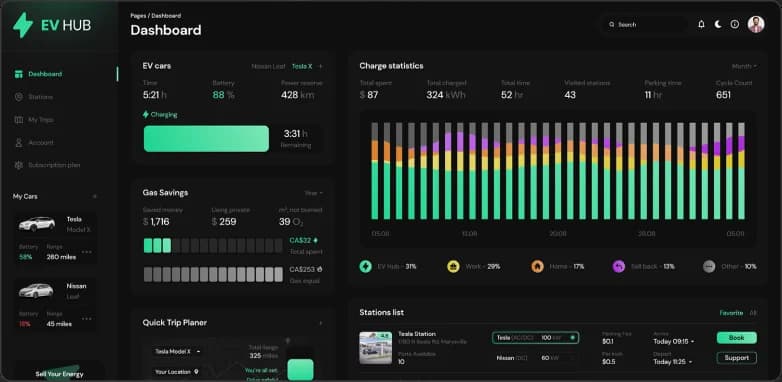Screen dimensions: 782x382
Task: Click the 651 Cycle Count value
Action: (x=723, y=95)
